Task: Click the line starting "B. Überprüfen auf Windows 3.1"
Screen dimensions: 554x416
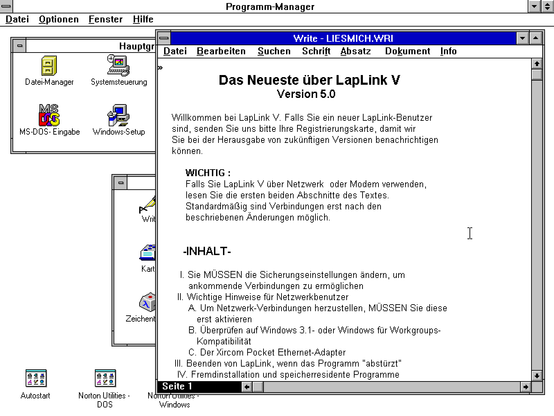Action: click(314, 330)
